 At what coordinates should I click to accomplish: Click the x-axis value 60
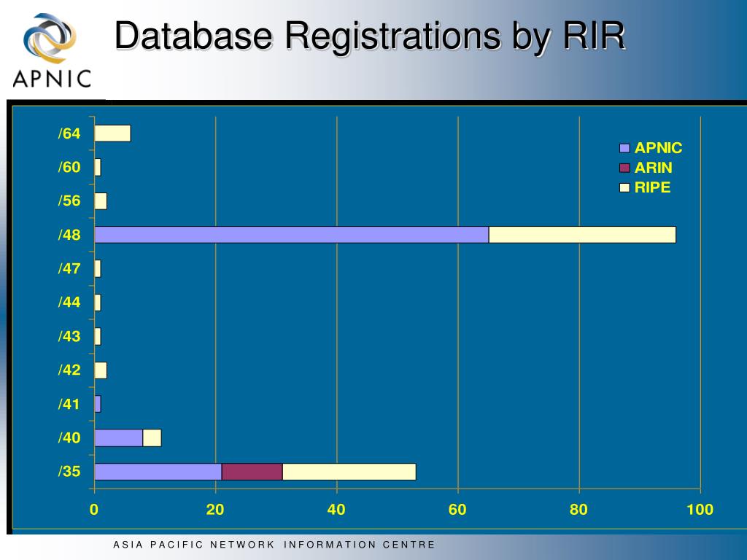pyautogui.click(x=457, y=510)
